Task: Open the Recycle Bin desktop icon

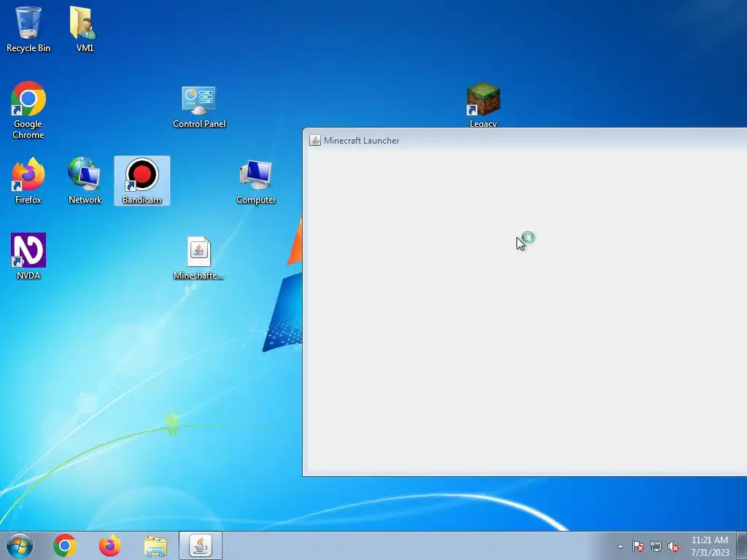Action: tap(28, 29)
